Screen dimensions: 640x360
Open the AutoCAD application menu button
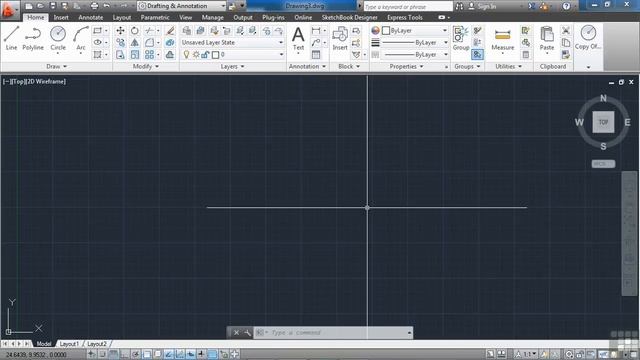point(9,10)
